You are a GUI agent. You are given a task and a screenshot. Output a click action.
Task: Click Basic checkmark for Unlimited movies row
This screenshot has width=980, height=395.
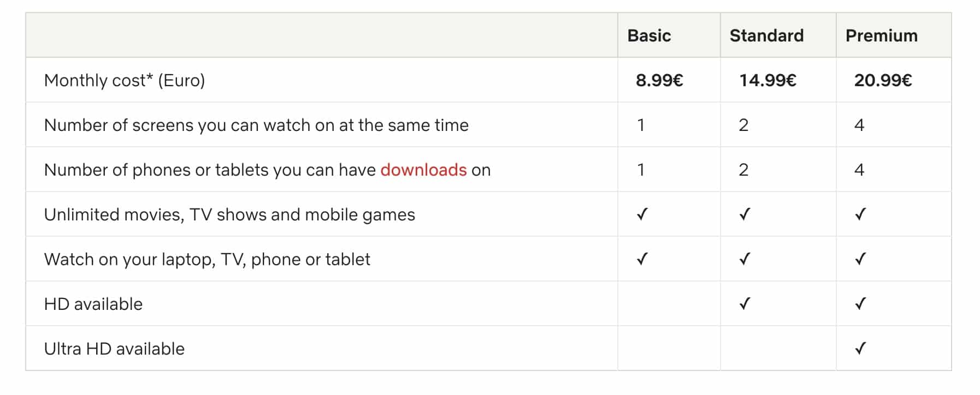(x=642, y=214)
